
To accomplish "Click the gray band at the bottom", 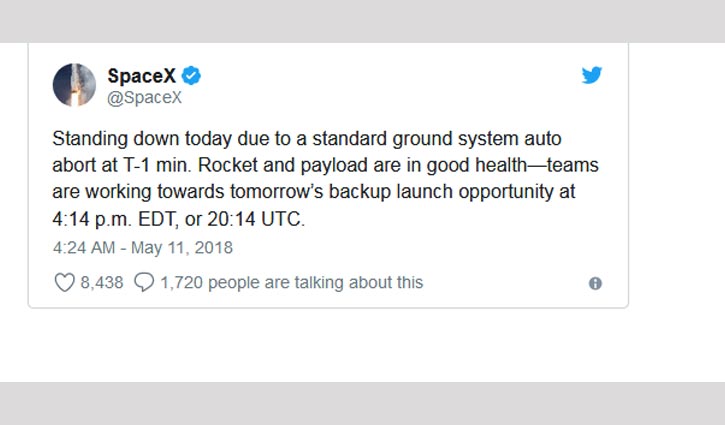I will (362, 403).
